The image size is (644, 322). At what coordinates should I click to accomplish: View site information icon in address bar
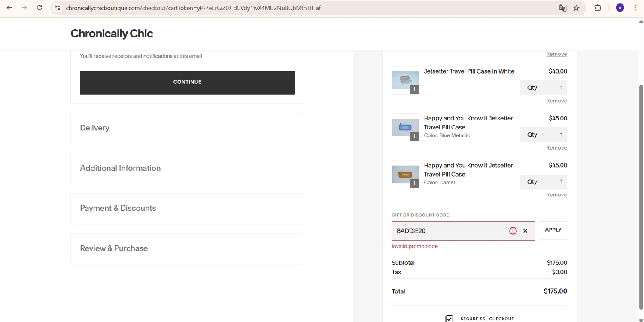point(58,8)
